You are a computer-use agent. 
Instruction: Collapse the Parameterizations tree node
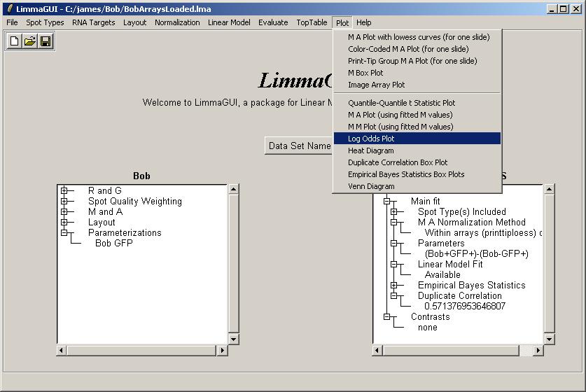click(x=64, y=232)
